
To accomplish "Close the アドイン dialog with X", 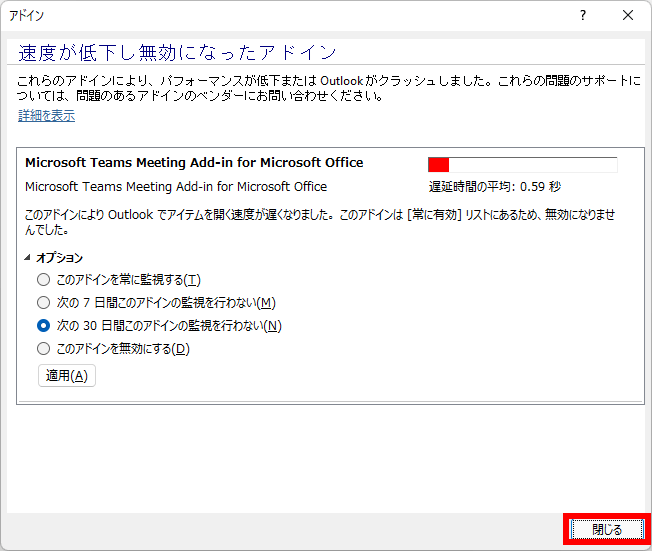I will coord(628,15).
